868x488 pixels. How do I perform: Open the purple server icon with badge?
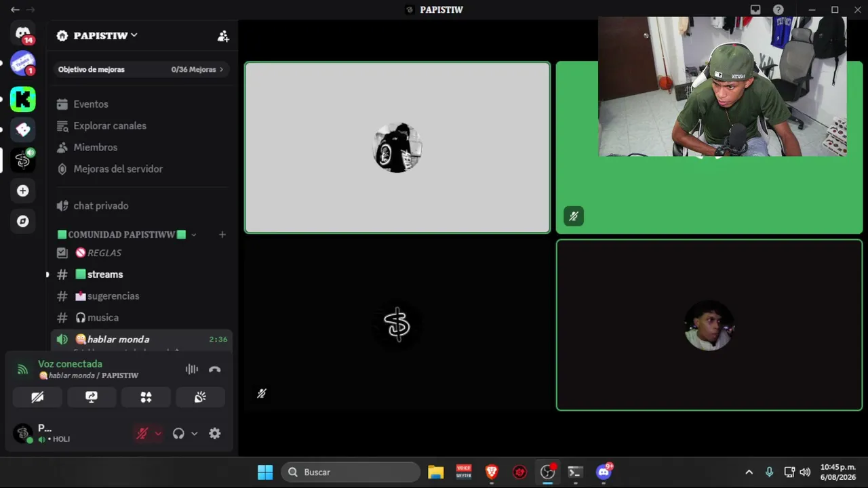pyautogui.click(x=23, y=64)
